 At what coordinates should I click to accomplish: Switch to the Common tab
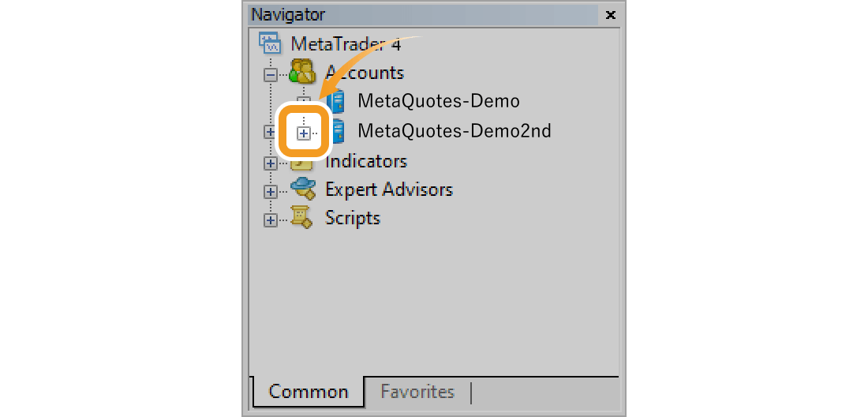pos(308,392)
